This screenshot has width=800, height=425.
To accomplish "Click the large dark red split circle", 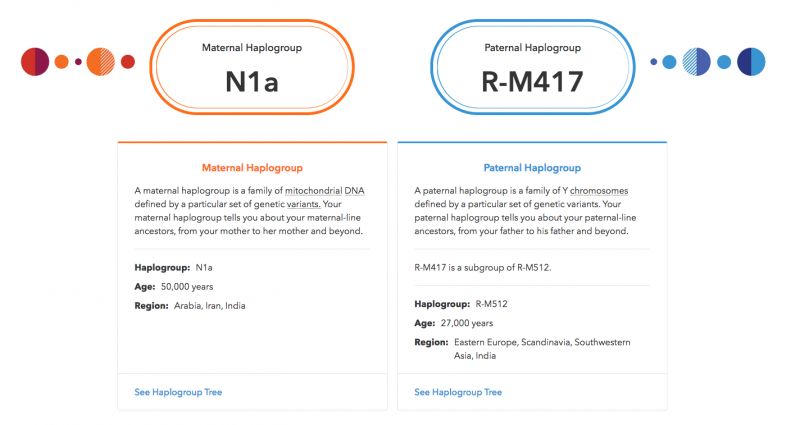I will pos(35,62).
